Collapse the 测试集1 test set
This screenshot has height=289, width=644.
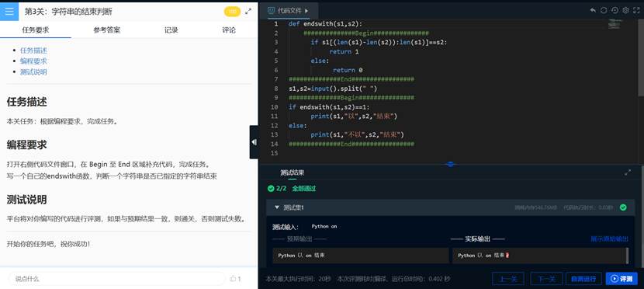[x=277, y=207]
